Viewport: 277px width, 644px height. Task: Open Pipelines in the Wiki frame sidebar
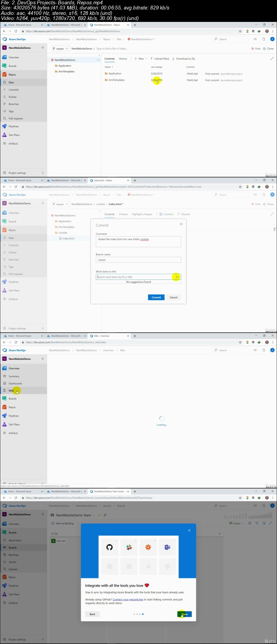click(14, 416)
